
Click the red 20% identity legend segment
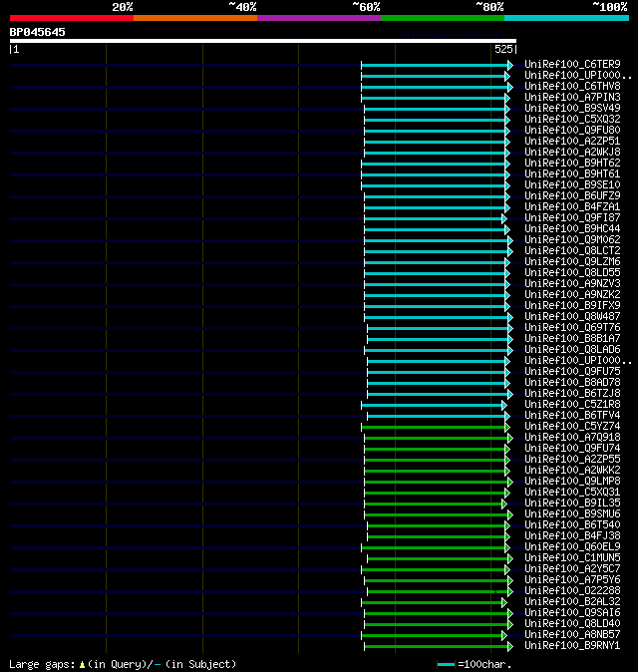pyautogui.click(x=72, y=18)
